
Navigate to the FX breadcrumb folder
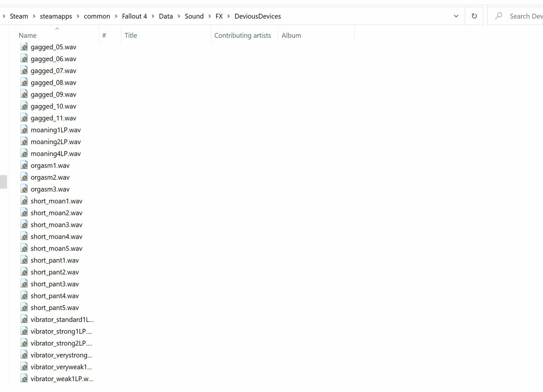(219, 16)
